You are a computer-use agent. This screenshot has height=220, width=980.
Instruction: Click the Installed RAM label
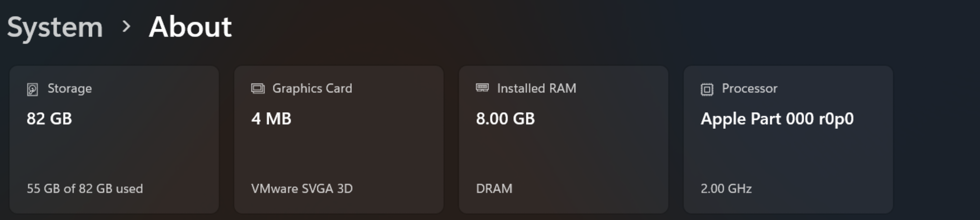pos(536,88)
